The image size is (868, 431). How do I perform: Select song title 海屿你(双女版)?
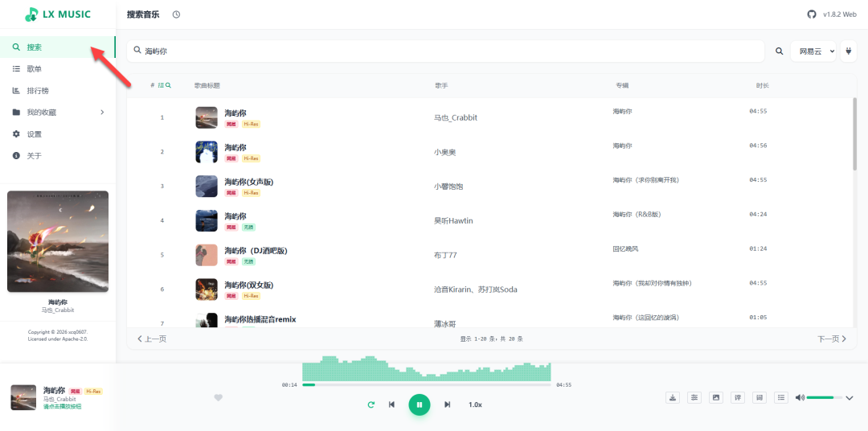click(249, 285)
